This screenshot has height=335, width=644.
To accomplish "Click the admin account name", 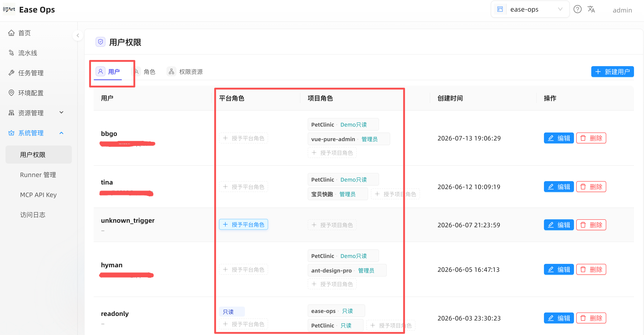I will click(x=622, y=10).
